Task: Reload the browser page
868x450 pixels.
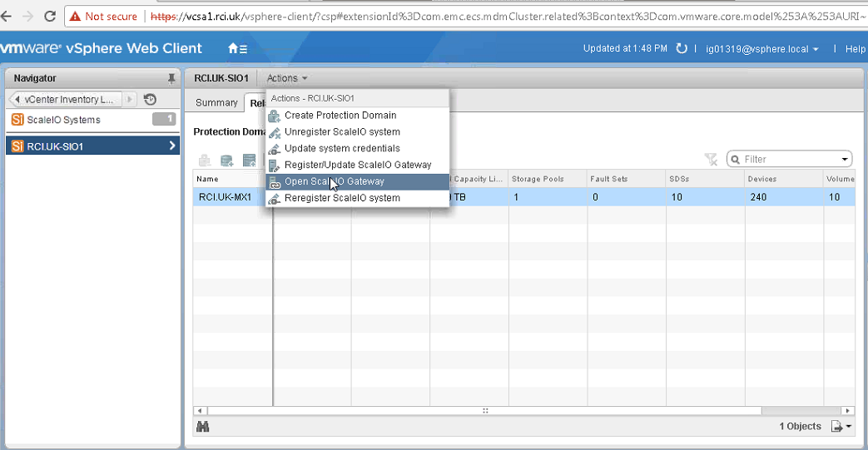Action: [50, 16]
